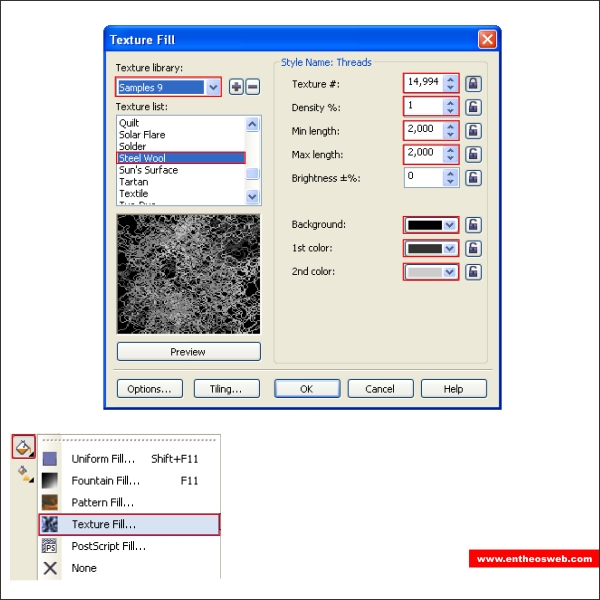Click the PostScript Fill icon
Viewport: 600px width, 600px height.
(50, 546)
